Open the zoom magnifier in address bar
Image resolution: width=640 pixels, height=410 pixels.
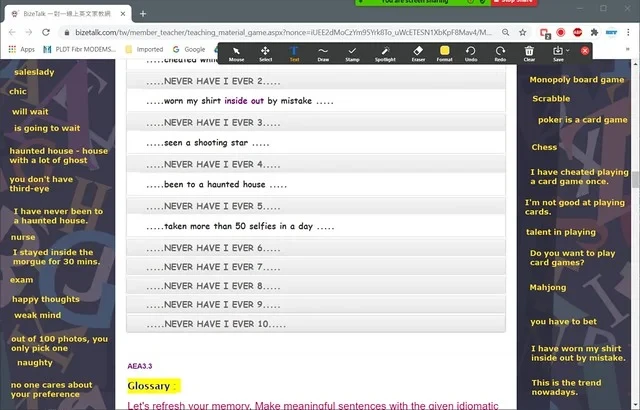(x=505, y=32)
